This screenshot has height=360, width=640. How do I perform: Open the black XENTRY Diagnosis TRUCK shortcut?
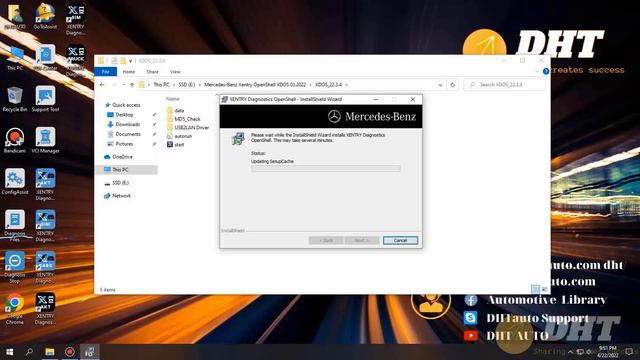pyautogui.click(x=76, y=60)
